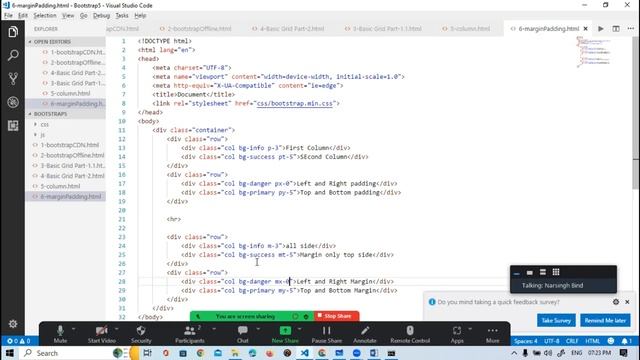Open Participants in Zoom toolbar
Screen dimensions: 640x360
(190, 334)
